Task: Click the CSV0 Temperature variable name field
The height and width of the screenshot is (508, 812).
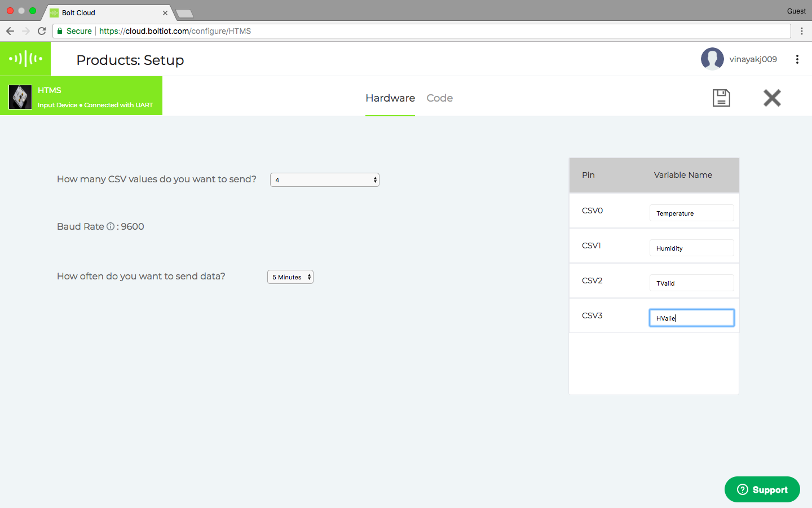Action: point(691,213)
